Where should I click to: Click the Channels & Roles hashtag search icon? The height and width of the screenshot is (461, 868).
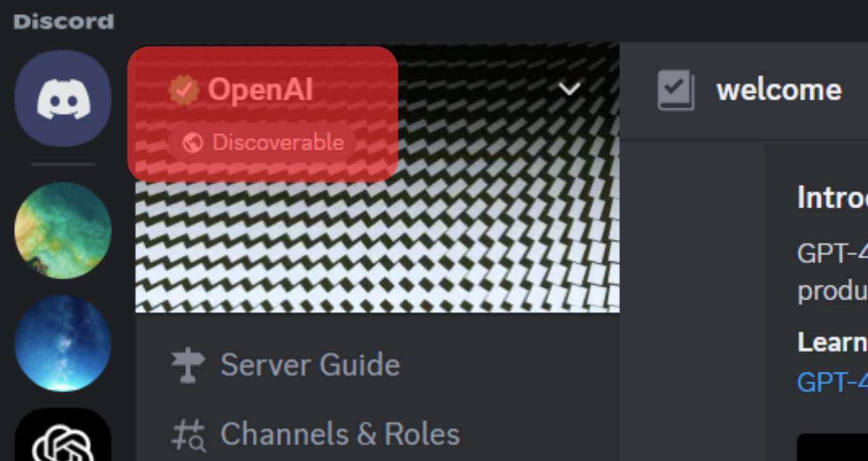pyautogui.click(x=188, y=434)
